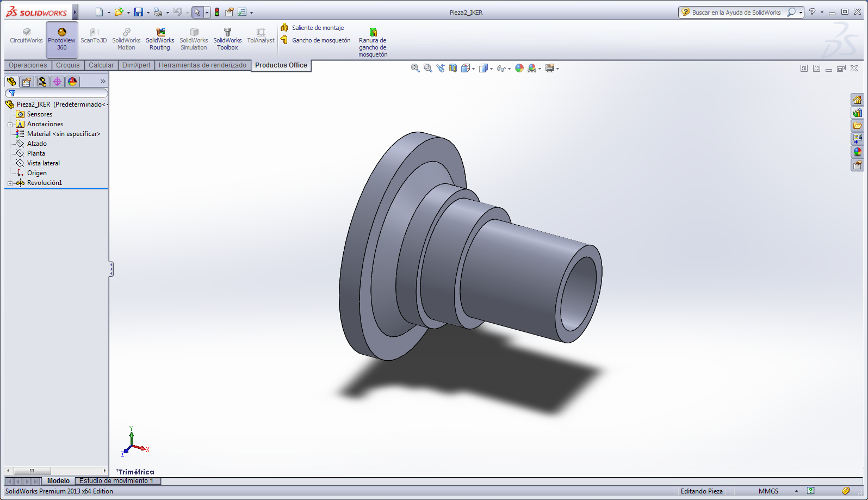
Task: Enable the SolidWorks Routing add-in
Action: click(x=160, y=39)
